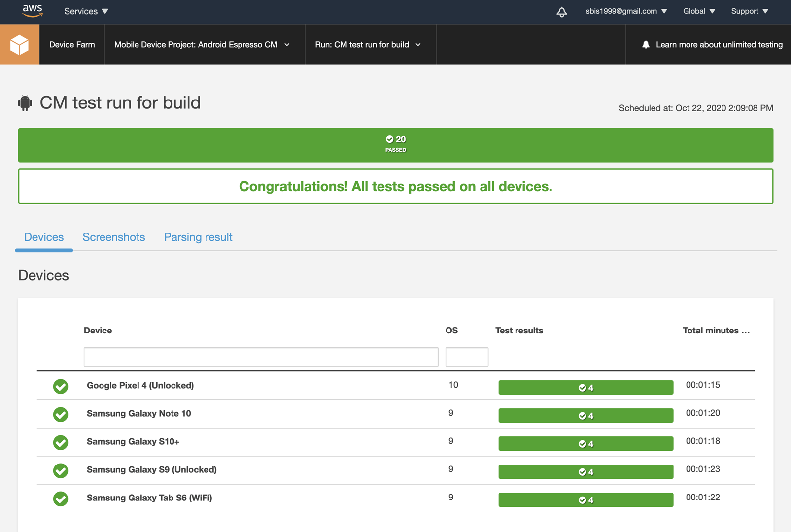Click the pass checkmark for Galaxy S10+

pyautogui.click(x=61, y=442)
